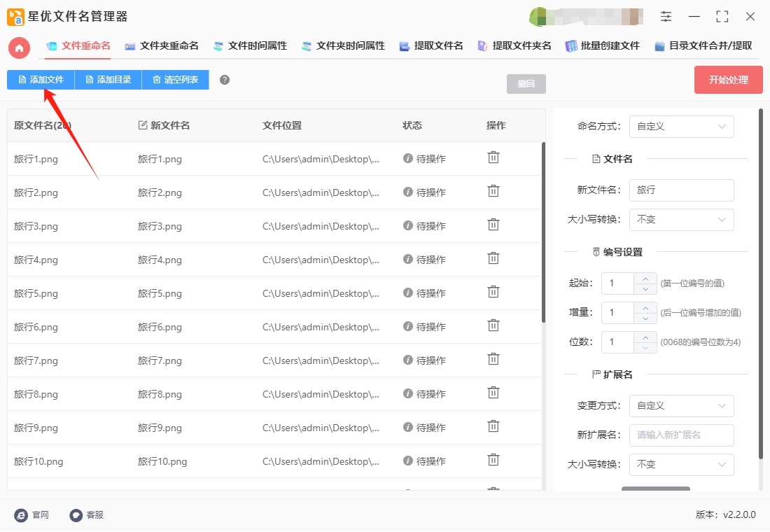This screenshot has width=770, height=532.
Task: Open the 变更方式 dropdown under 扩展名
Action: pyautogui.click(x=682, y=406)
